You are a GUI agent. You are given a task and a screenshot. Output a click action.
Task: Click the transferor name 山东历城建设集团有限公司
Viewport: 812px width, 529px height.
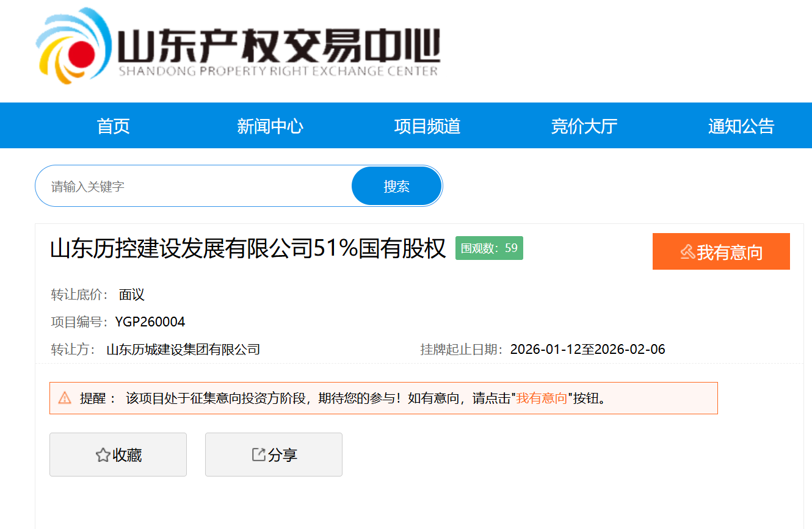point(183,350)
